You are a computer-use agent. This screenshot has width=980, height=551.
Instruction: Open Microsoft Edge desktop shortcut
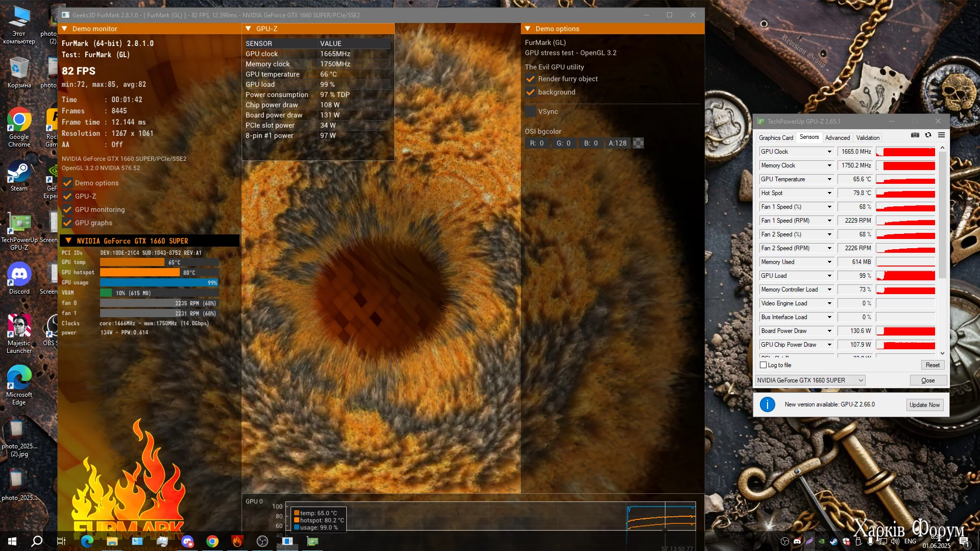coord(19,385)
